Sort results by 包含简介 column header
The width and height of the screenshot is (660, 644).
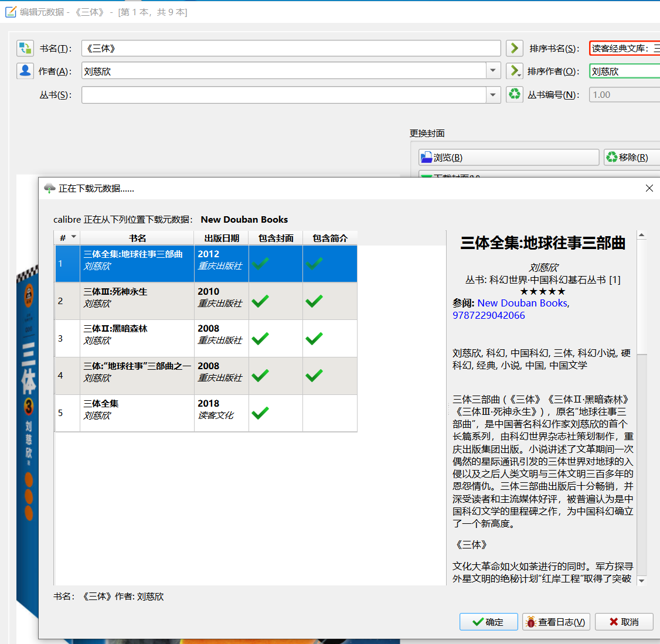330,238
